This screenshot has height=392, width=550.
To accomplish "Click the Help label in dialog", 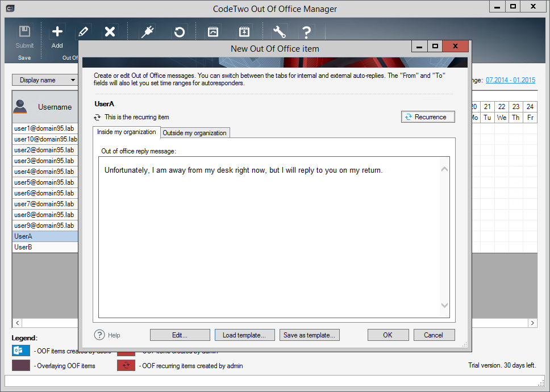I will tap(114, 335).
